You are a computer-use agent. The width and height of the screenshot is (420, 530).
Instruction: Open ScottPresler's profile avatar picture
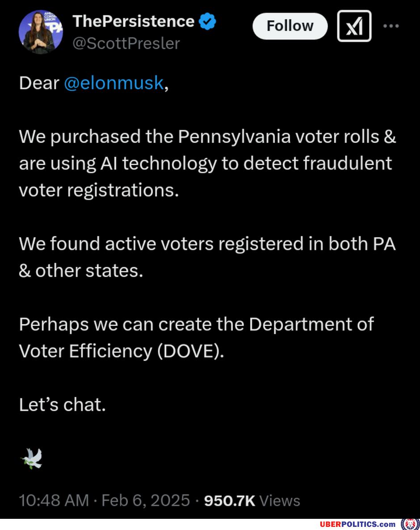tap(41, 32)
